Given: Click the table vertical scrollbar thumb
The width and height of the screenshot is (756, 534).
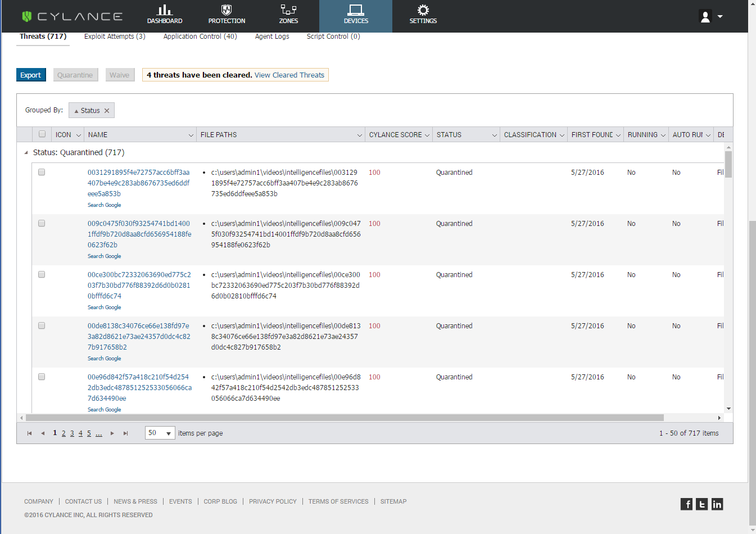Looking at the screenshot, I should (728, 164).
